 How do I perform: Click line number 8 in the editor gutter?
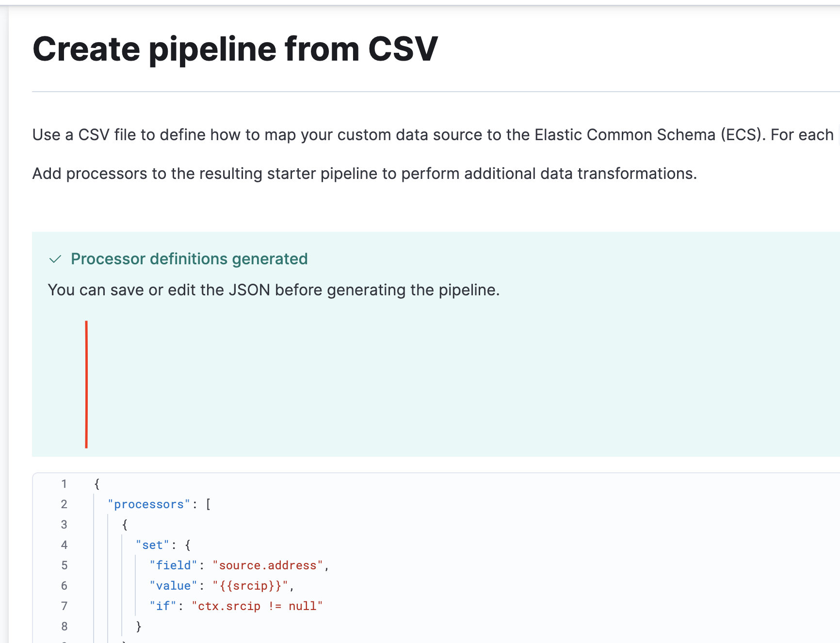[x=64, y=627]
